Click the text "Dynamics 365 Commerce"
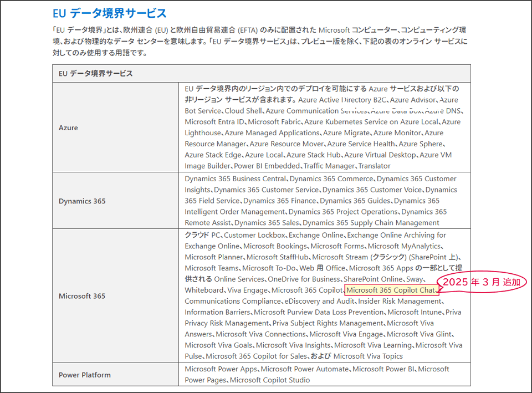The width and height of the screenshot is (532, 393). [331, 178]
